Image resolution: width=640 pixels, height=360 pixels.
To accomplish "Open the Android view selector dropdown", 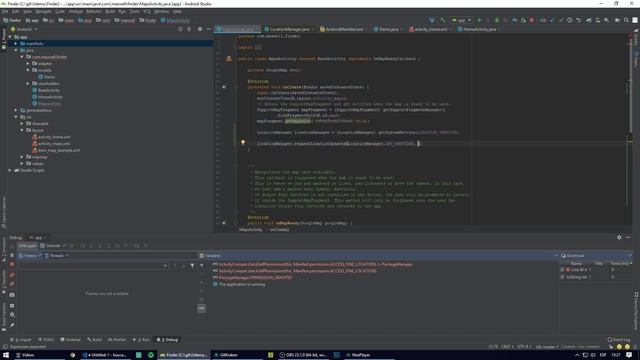I will tap(24, 29).
